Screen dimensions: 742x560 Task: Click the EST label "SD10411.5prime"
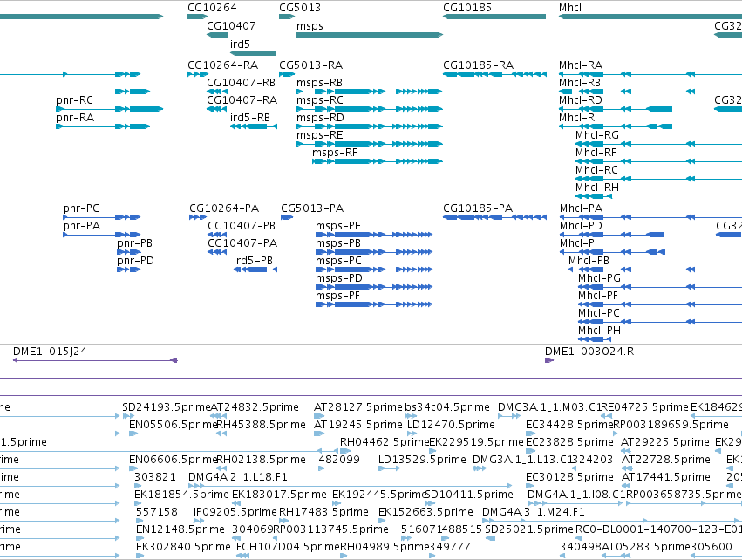[x=469, y=495]
